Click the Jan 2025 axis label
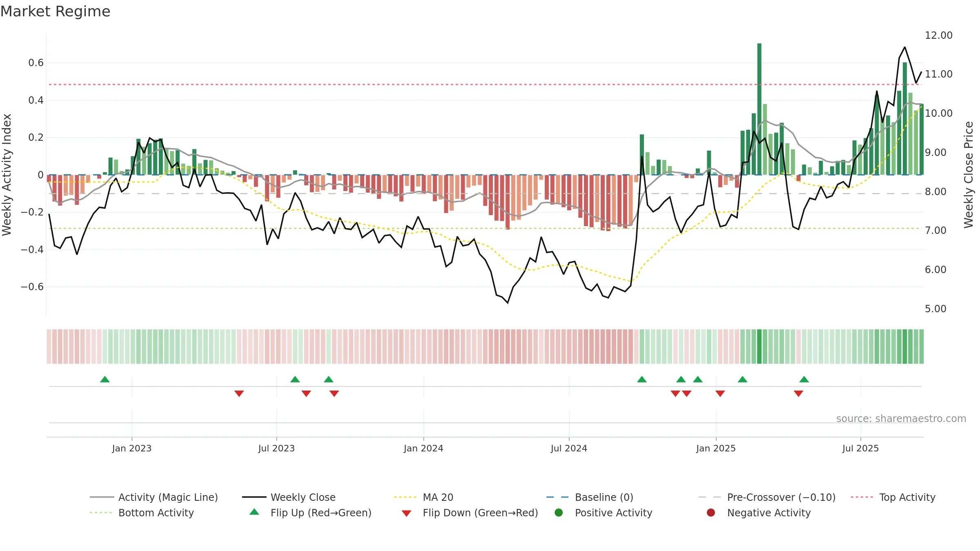The image size is (980, 551). pyautogui.click(x=716, y=448)
